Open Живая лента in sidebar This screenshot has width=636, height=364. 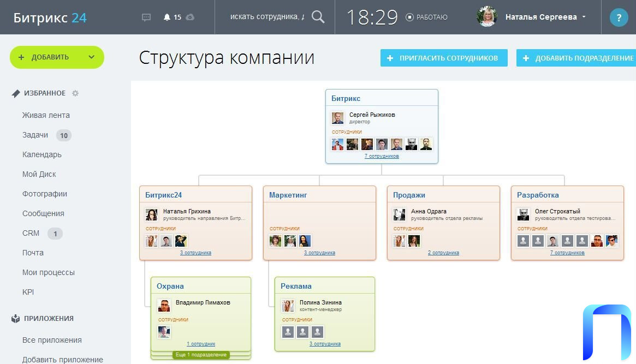[46, 115]
